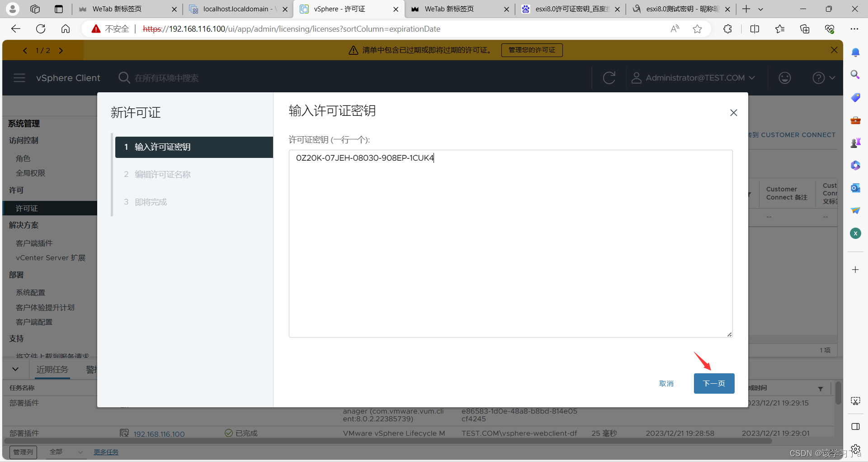
Task: Click 管理列 button
Action: [23, 452]
